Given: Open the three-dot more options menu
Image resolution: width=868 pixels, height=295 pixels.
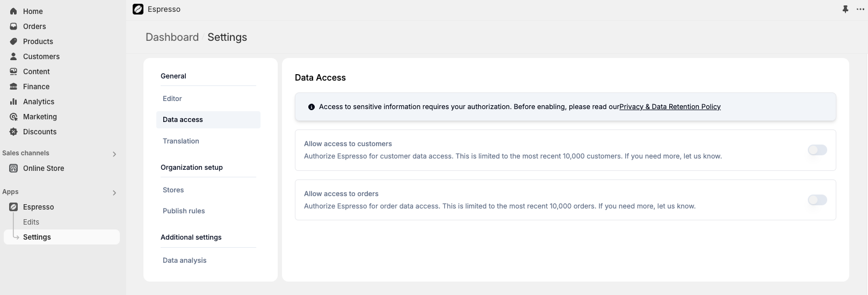Looking at the screenshot, I should point(860,9).
